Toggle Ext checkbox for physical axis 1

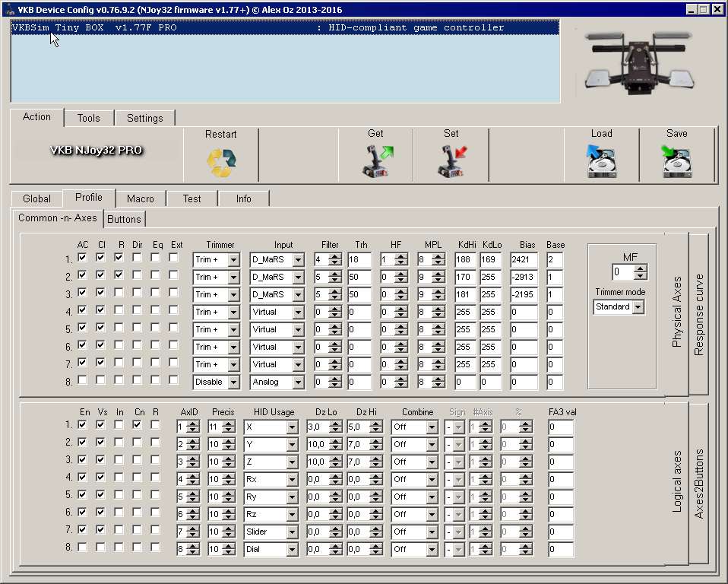click(x=174, y=257)
